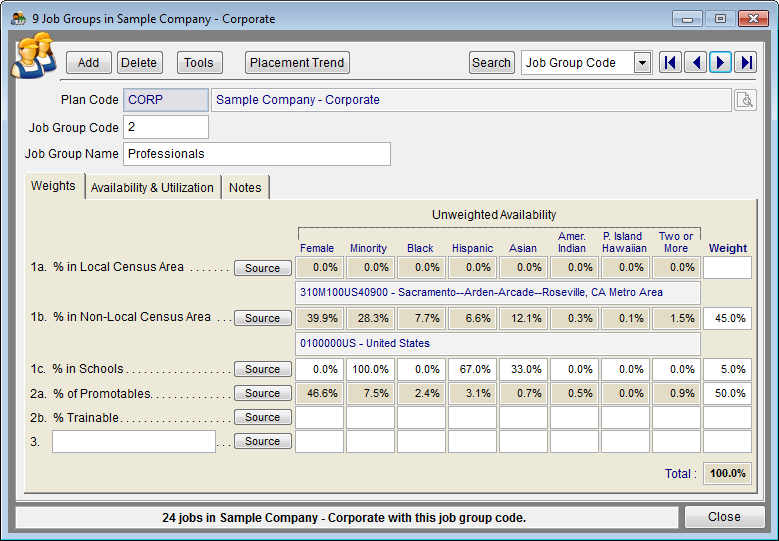Image resolution: width=779 pixels, height=541 pixels.
Task: Click the Job Group Name field Professionals
Action: pos(256,154)
